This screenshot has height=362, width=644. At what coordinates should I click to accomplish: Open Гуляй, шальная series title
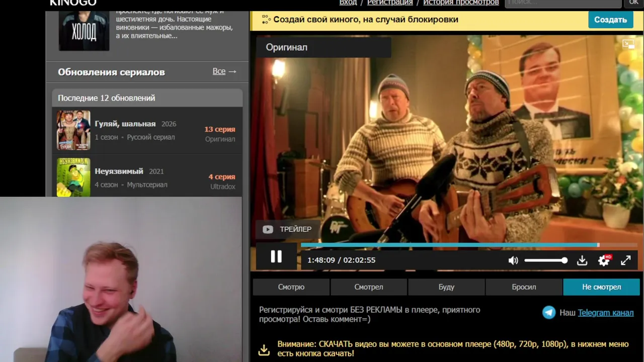(x=125, y=124)
